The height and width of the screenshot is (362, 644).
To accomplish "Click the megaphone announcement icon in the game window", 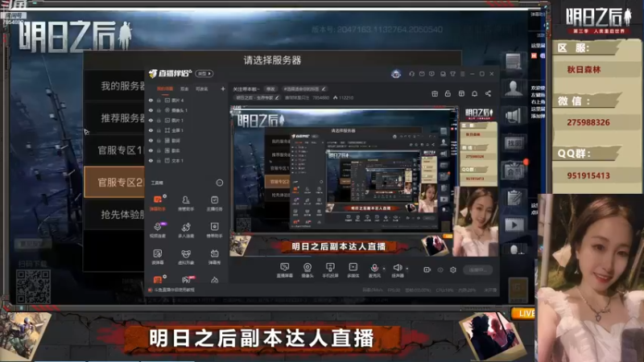I will 514,116.
